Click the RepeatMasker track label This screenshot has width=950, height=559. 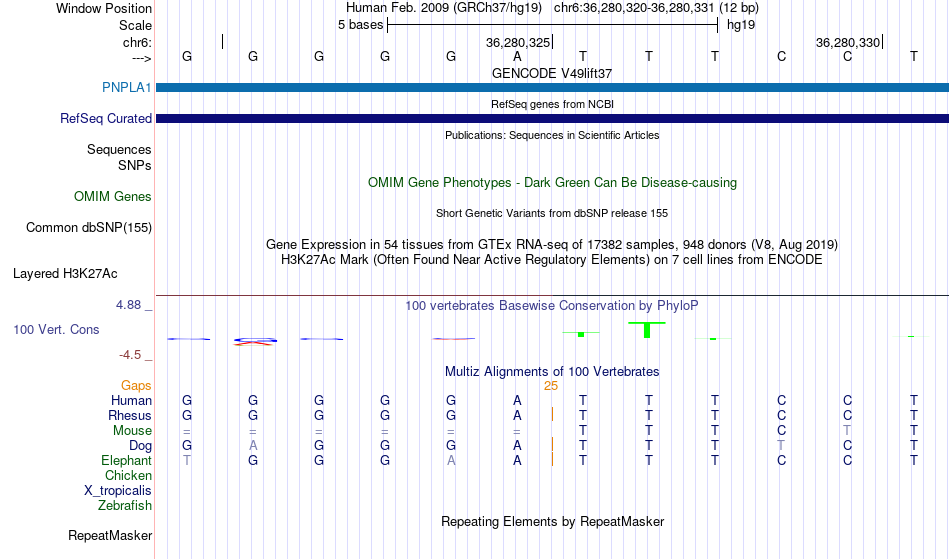coord(110,535)
